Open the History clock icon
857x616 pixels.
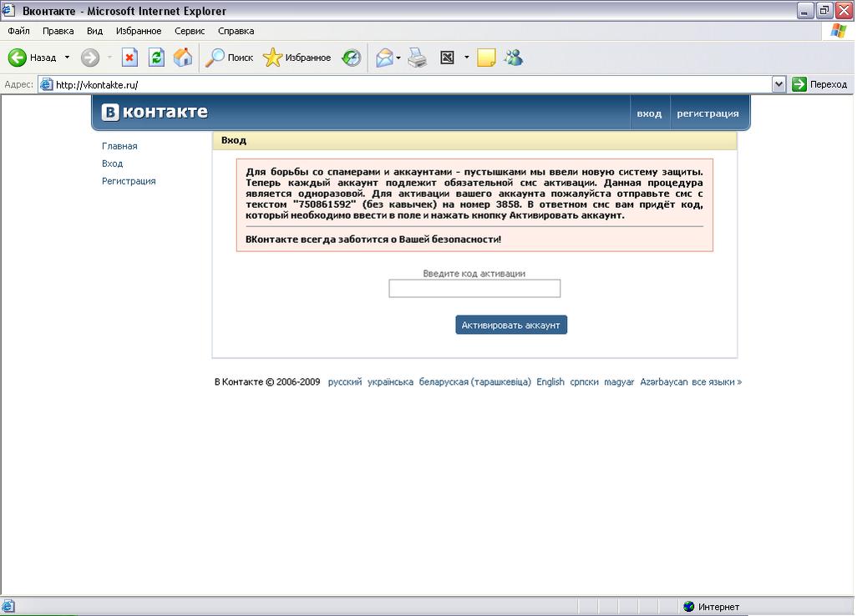point(352,58)
